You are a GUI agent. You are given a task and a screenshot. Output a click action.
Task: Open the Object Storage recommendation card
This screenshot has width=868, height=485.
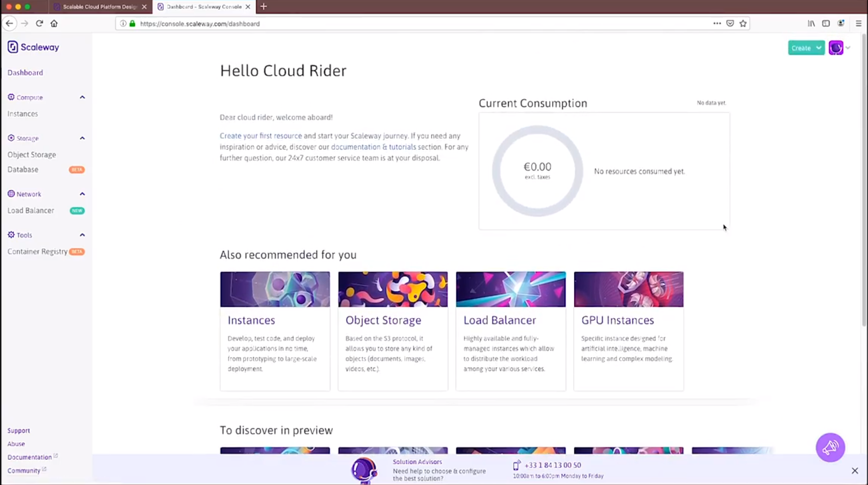tap(393, 331)
